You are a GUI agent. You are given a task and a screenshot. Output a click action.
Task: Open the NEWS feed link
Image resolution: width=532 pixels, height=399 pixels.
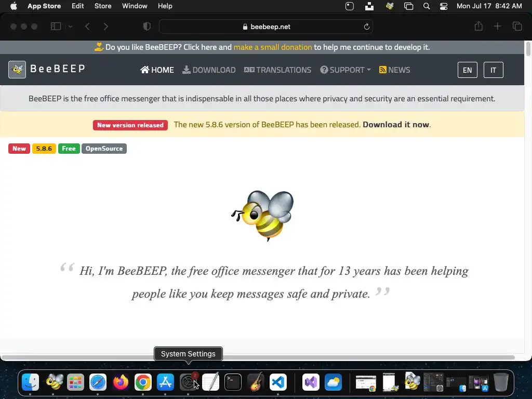click(x=395, y=70)
